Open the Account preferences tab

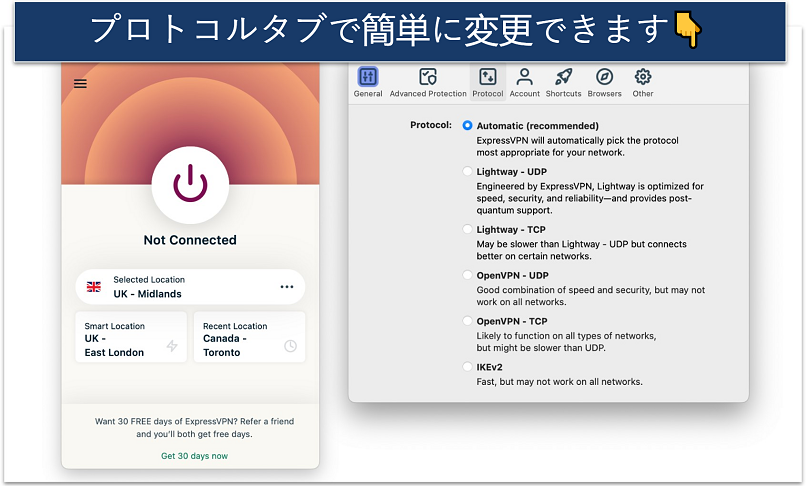[524, 82]
